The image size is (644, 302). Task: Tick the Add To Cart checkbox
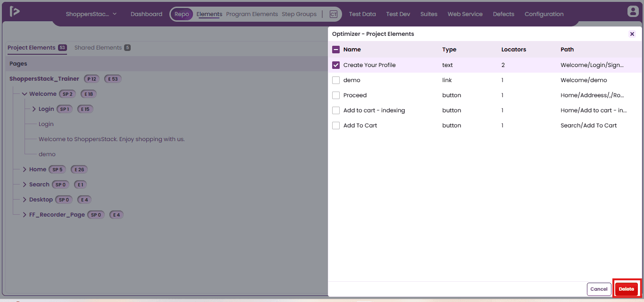(x=336, y=126)
